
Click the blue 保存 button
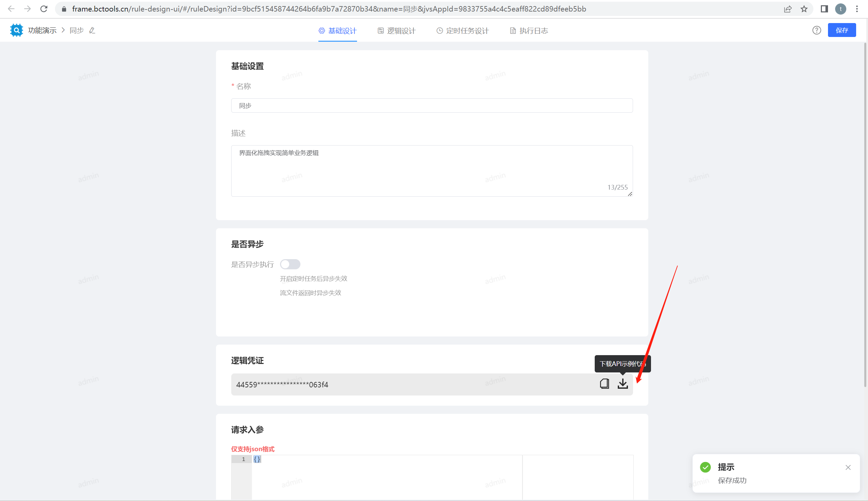(842, 30)
